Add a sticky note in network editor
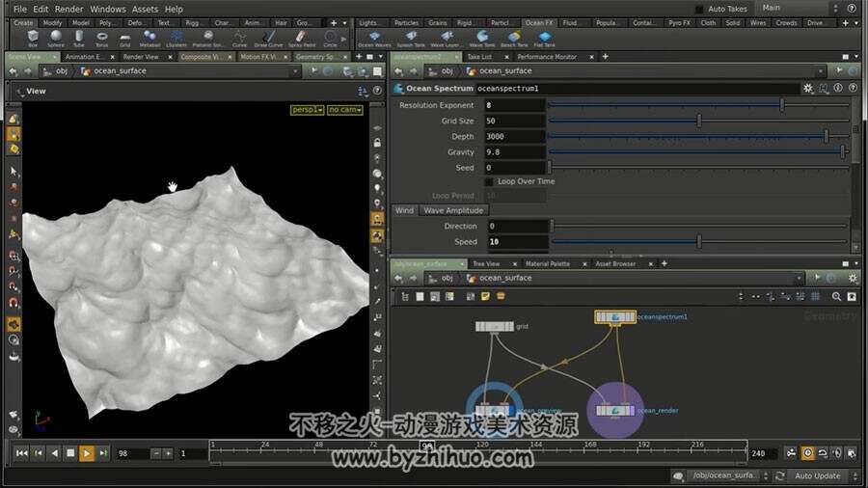The image size is (868, 488). pos(485,297)
